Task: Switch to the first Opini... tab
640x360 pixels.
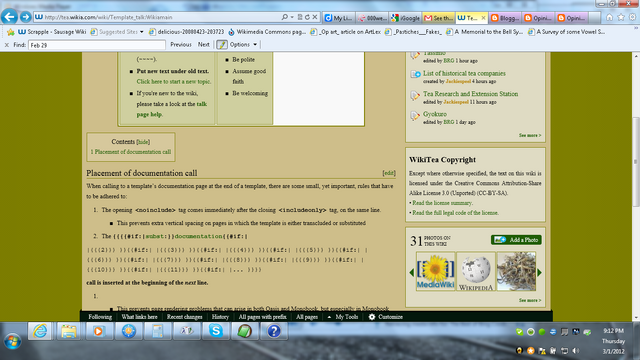Action: point(539,18)
